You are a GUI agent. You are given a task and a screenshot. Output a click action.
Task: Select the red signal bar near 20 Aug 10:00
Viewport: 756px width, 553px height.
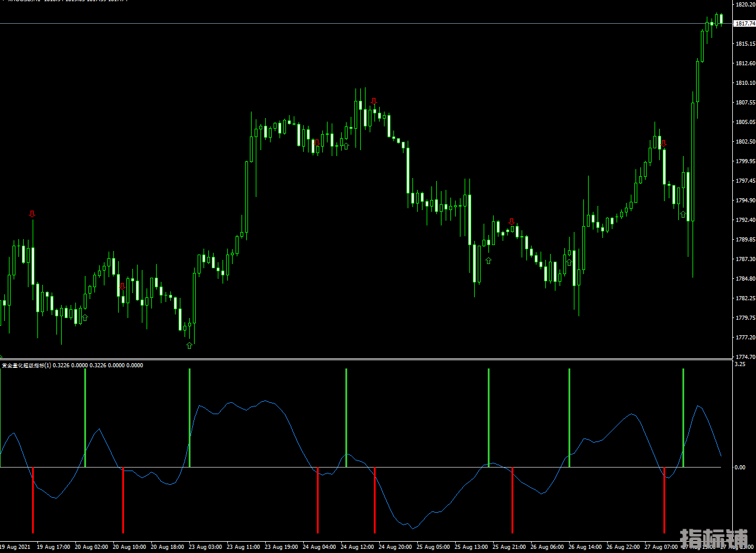(123, 500)
